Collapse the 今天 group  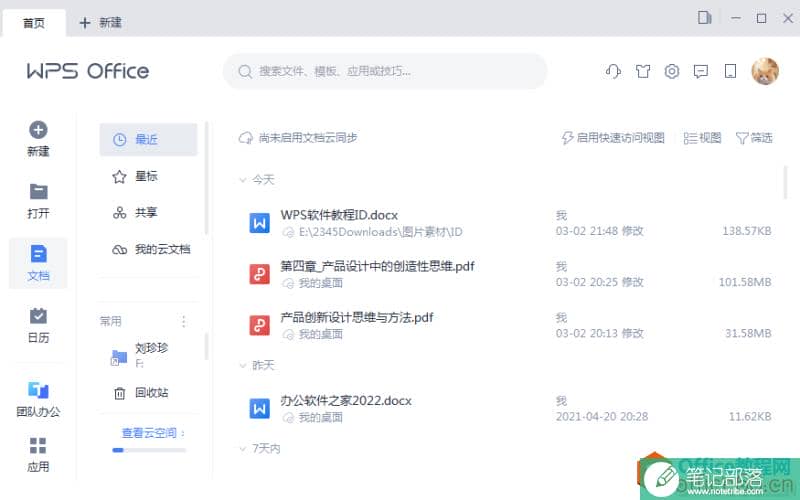(x=243, y=180)
